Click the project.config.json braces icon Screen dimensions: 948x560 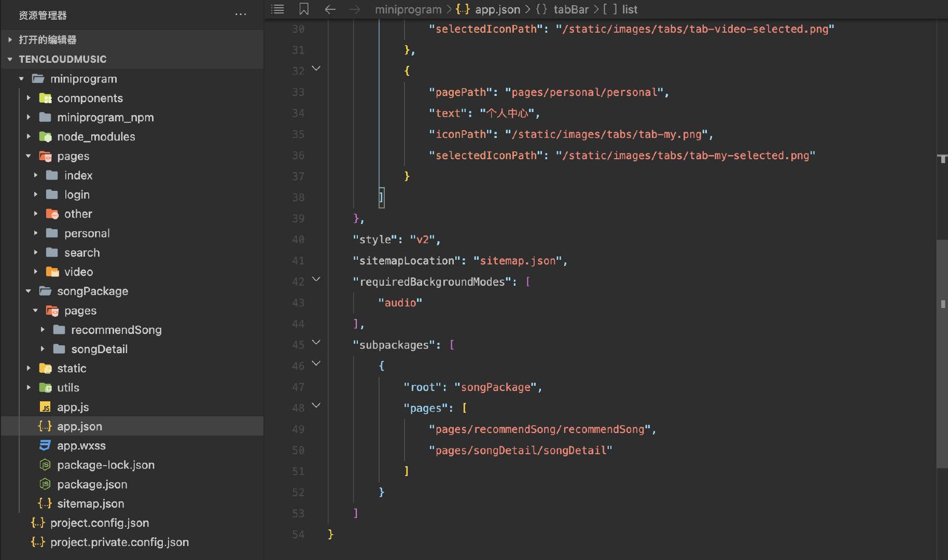coord(38,523)
